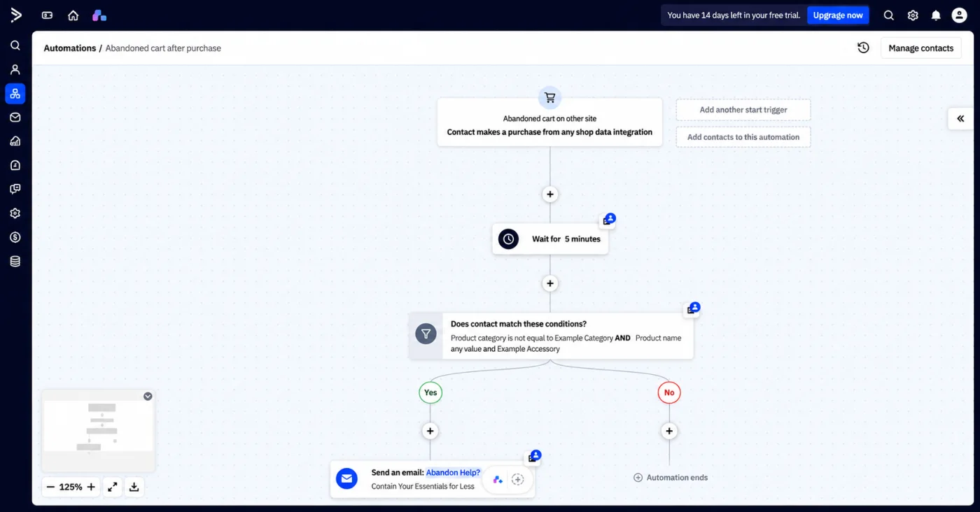
Task: Click the contacts badge on Wait step
Action: [x=609, y=220]
